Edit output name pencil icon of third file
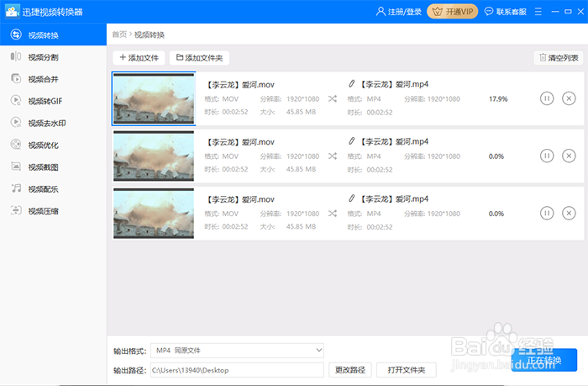 click(351, 198)
